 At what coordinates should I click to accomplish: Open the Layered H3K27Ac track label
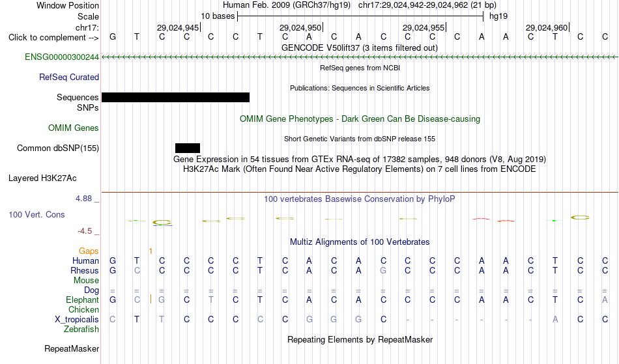tap(42, 178)
